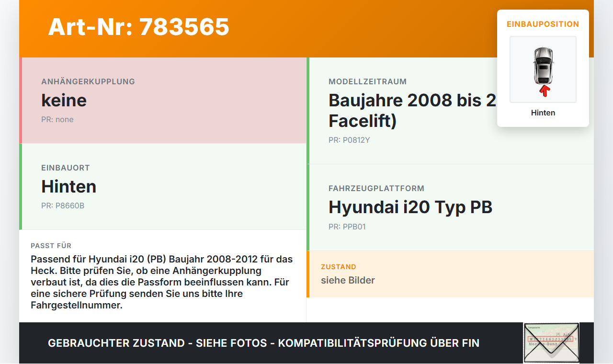Click the Hinten caption under the car diagram
The height and width of the screenshot is (364, 613).
click(543, 113)
